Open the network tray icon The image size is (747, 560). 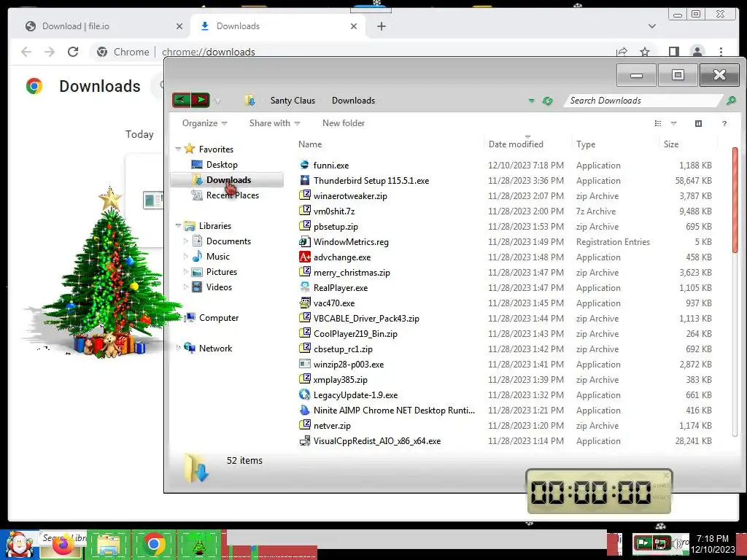point(661,542)
